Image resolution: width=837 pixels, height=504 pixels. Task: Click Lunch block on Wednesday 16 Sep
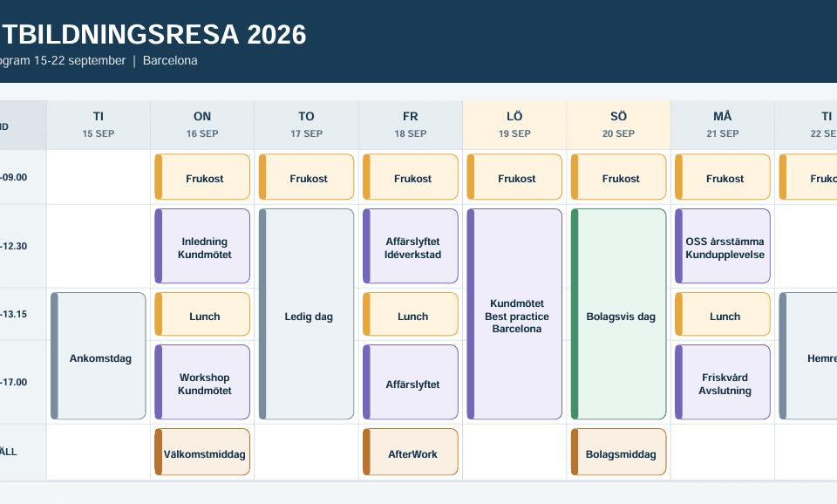coord(202,314)
